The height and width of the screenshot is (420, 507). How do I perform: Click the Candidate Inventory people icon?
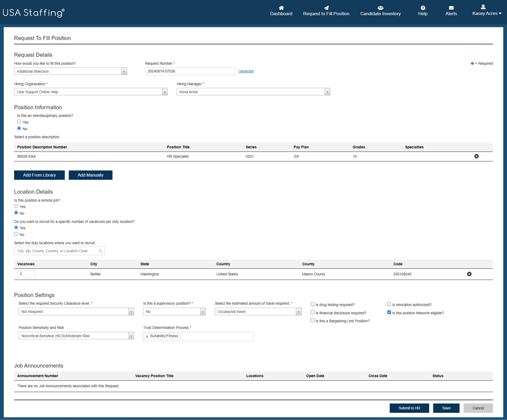pos(380,8)
